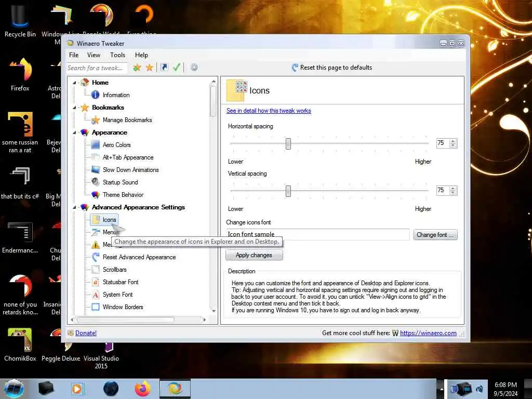
Task: Select the Home tree node
Action: [100, 83]
